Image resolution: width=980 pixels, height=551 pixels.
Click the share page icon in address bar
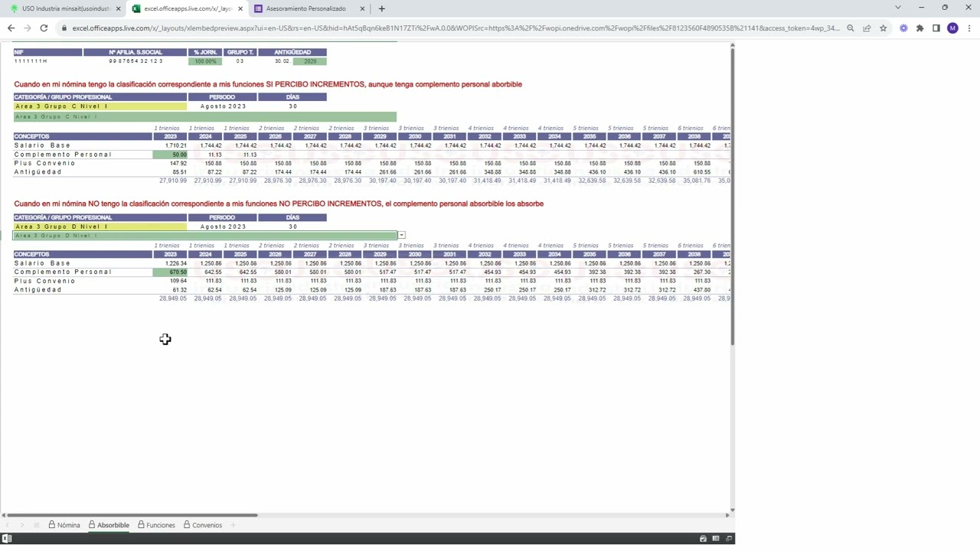click(867, 28)
